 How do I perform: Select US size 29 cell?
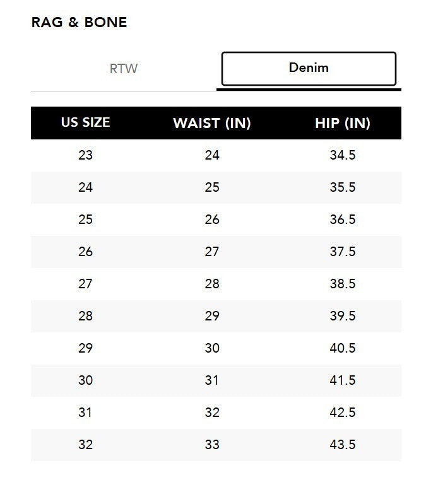tap(85, 348)
